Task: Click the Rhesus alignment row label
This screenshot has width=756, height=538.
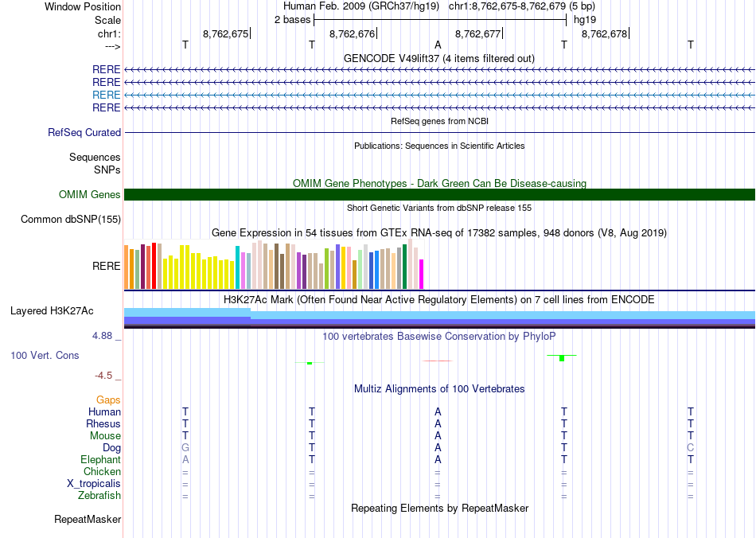Action: [x=103, y=423]
